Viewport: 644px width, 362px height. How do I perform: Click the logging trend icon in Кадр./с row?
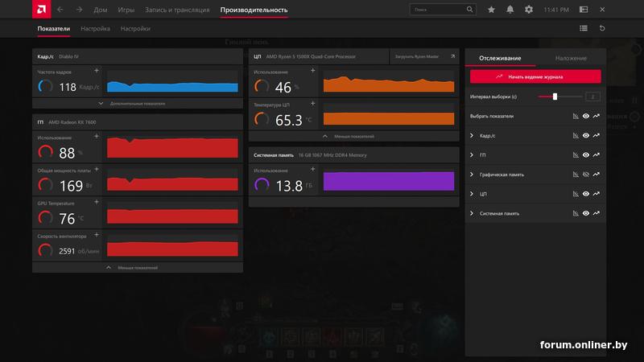click(x=597, y=135)
